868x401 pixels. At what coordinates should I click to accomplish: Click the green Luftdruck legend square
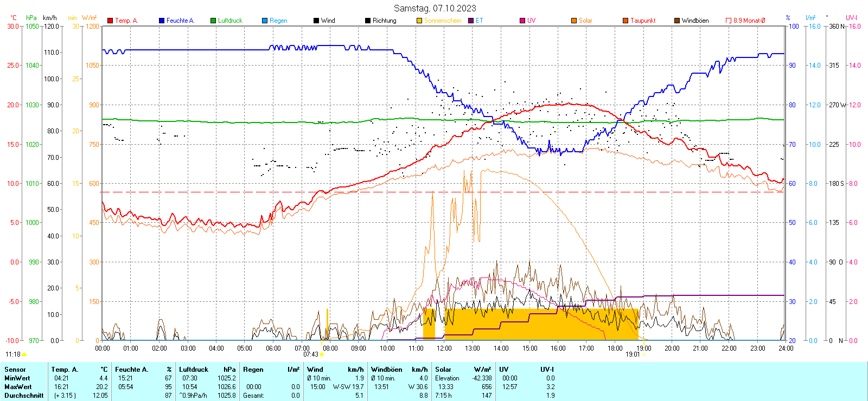click(x=213, y=21)
